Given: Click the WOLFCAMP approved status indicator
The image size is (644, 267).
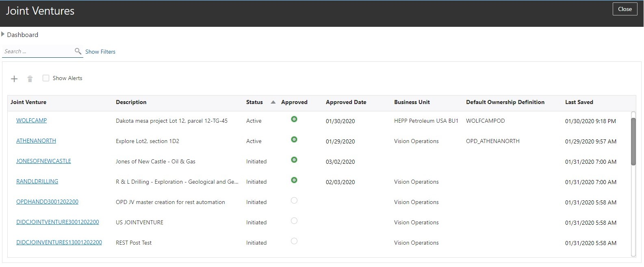Looking at the screenshot, I should click(x=294, y=119).
